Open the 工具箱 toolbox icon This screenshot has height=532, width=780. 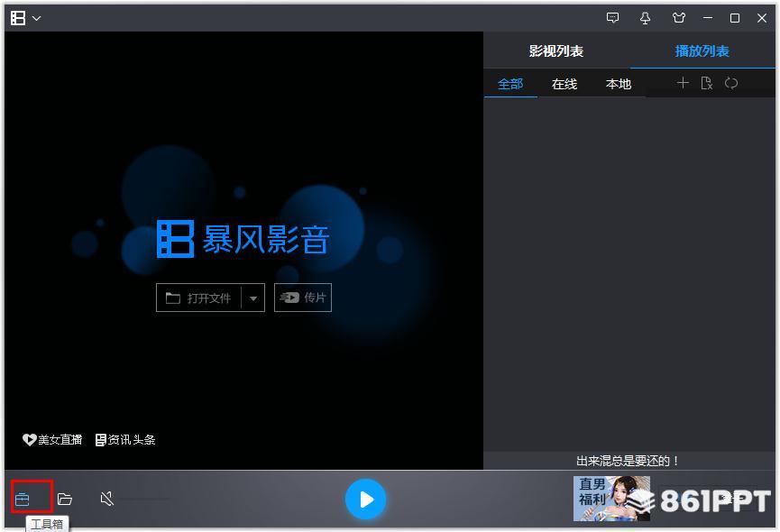(x=23, y=499)
